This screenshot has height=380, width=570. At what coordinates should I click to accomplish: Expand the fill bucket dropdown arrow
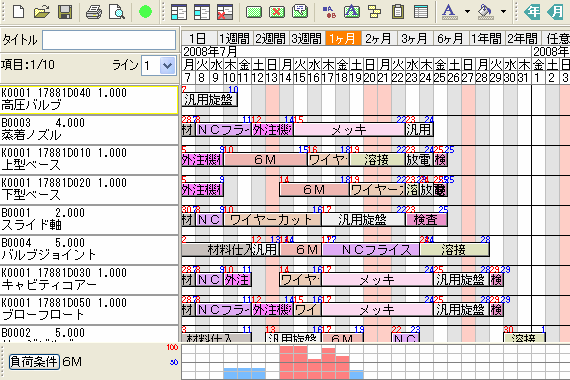click(503, 12)
